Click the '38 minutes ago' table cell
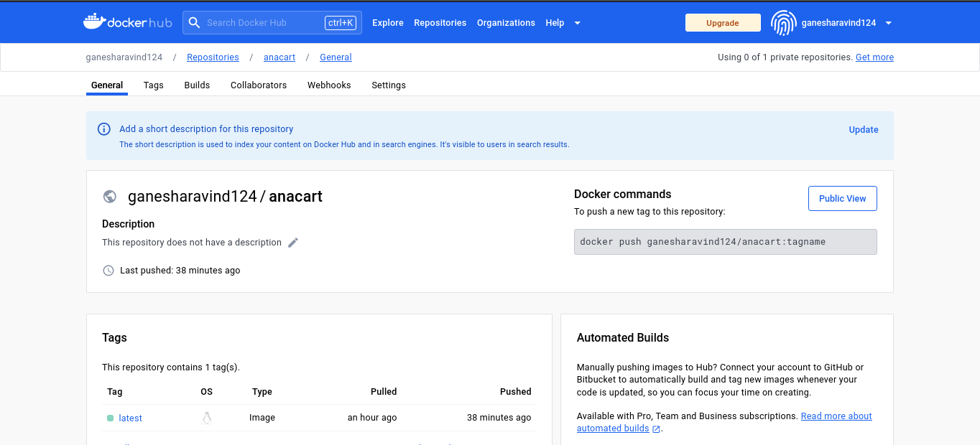 pyautogui.click(x=499, y=418)
